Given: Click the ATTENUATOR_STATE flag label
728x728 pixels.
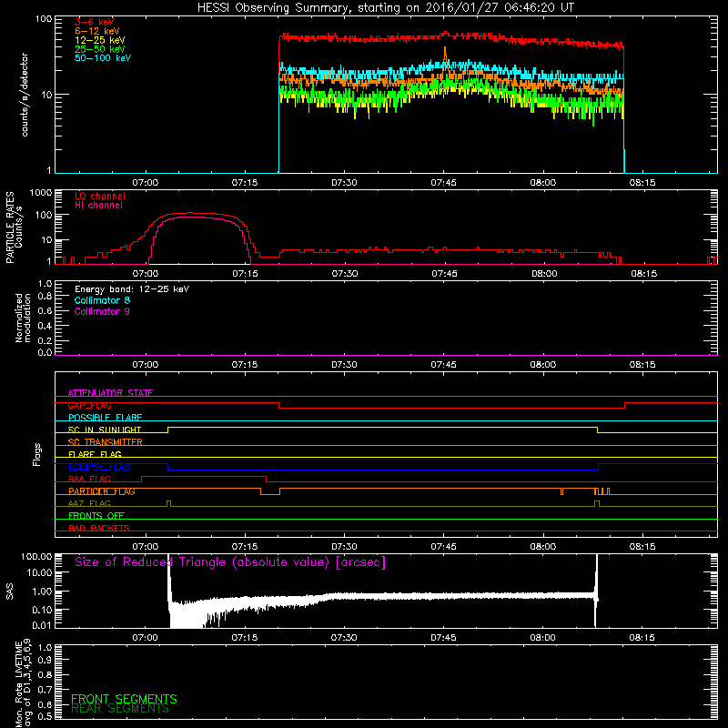Looking at the screenshot, I should coord(110,393).
